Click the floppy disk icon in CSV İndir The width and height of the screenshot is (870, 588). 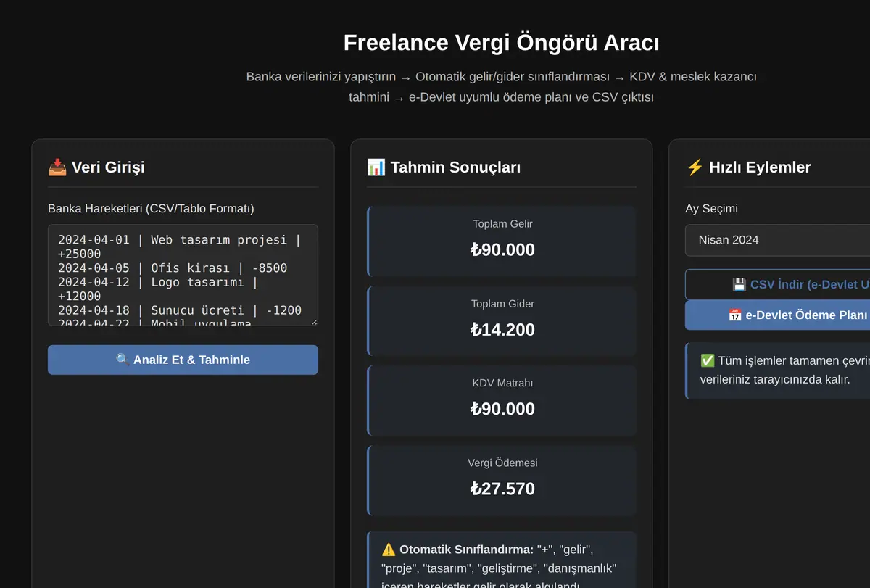739,285
